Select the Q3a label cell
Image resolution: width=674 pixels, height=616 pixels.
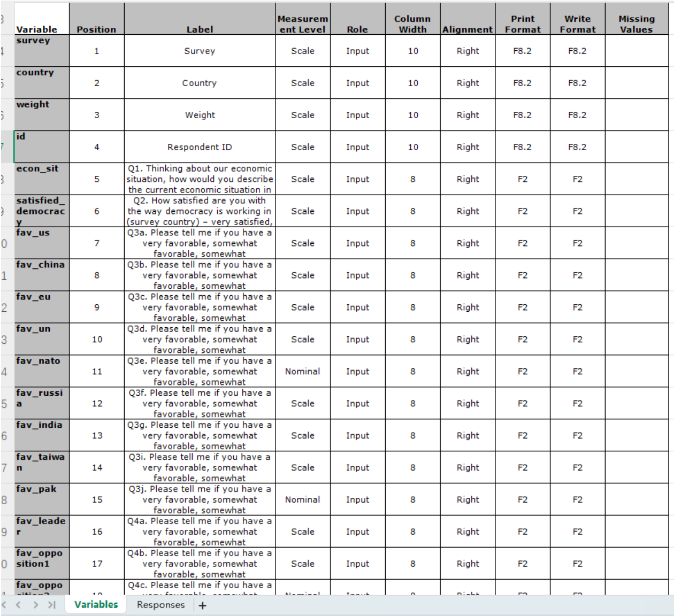pyautogui.click(x=200, y=243)
